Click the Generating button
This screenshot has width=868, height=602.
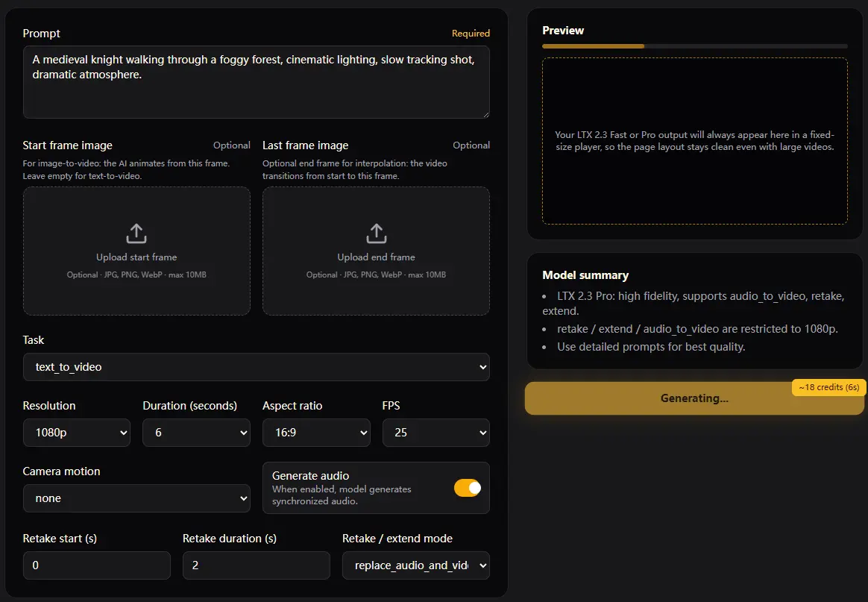[x=694, y=398]
